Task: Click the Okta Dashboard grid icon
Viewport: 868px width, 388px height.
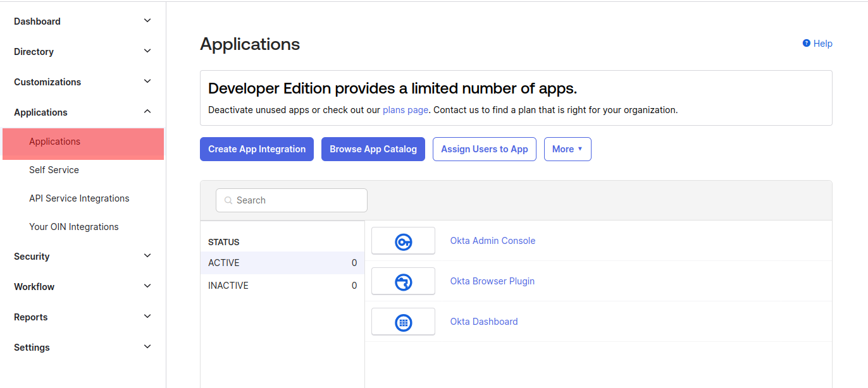Action: coord(403,322)
